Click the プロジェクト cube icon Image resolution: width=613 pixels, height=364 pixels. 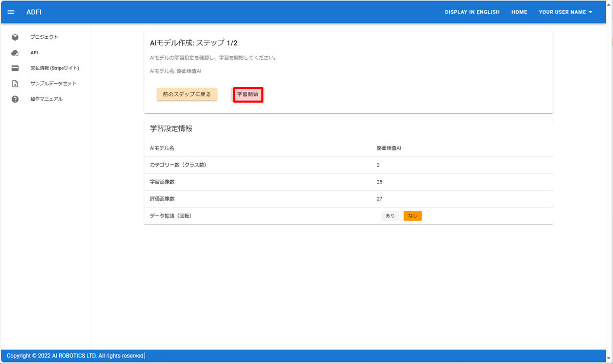(x=15, y=37)
